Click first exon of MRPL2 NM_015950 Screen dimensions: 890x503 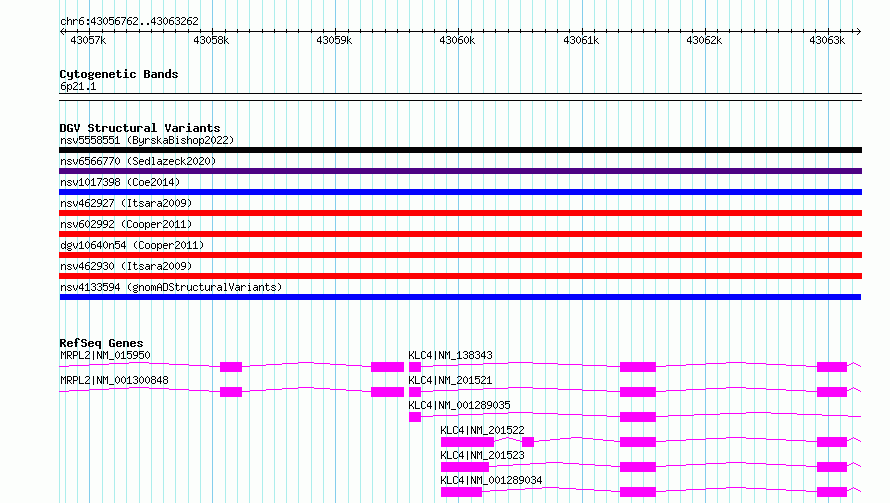[231, 367]
